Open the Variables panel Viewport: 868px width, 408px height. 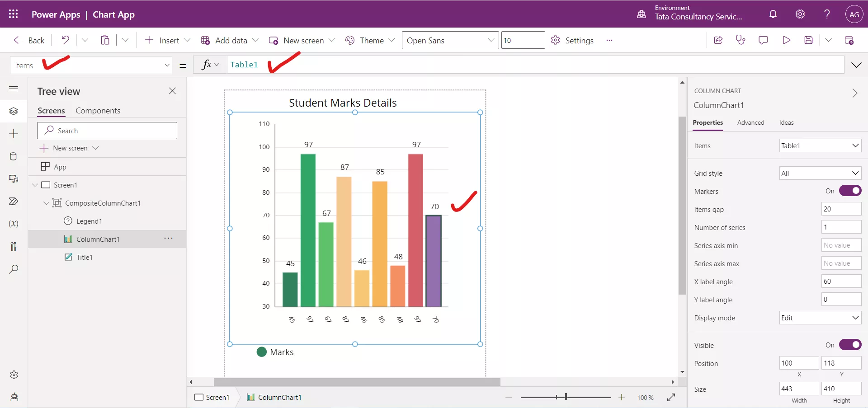click(14, 223)
